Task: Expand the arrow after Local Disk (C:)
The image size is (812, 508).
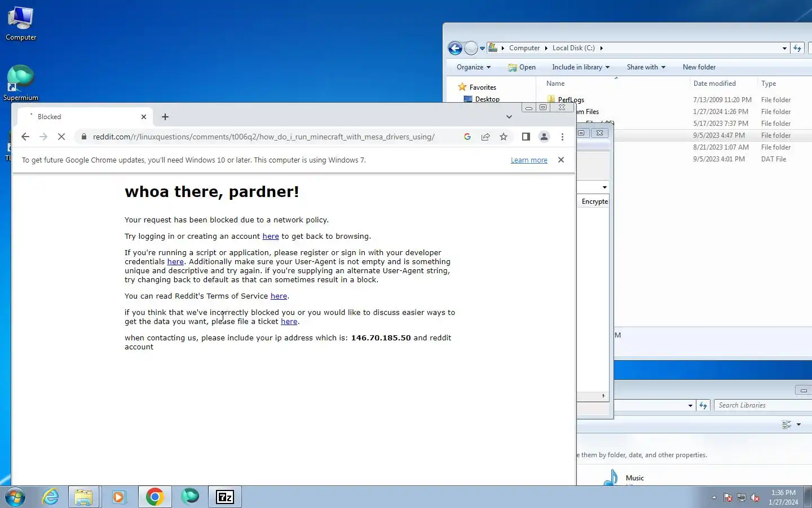Action: 601,48
